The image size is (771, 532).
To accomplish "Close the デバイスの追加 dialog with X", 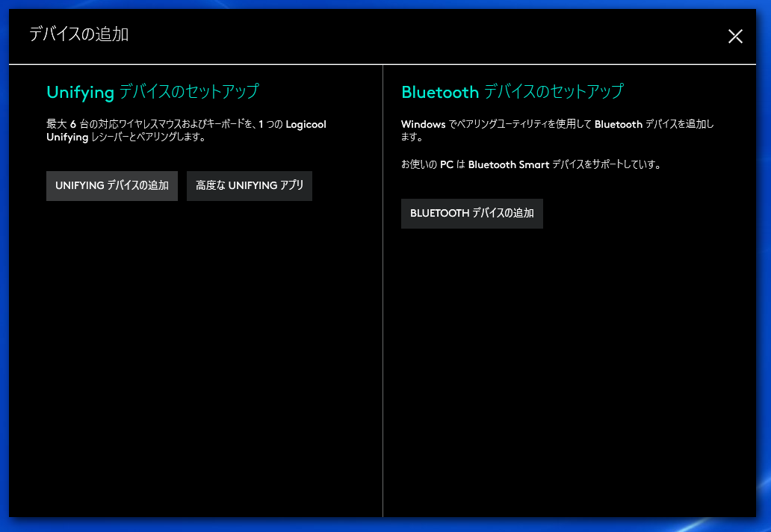I will [x=735, y=36].
